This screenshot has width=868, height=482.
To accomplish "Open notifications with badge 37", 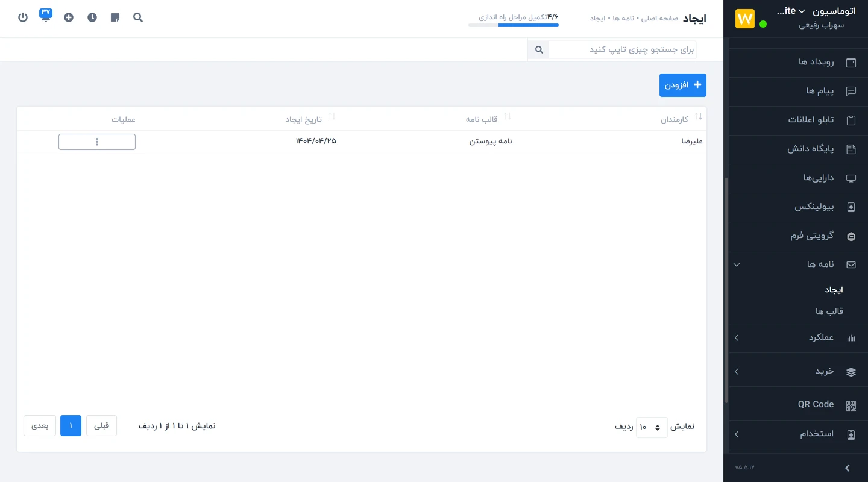I will [x=46, y=16].
